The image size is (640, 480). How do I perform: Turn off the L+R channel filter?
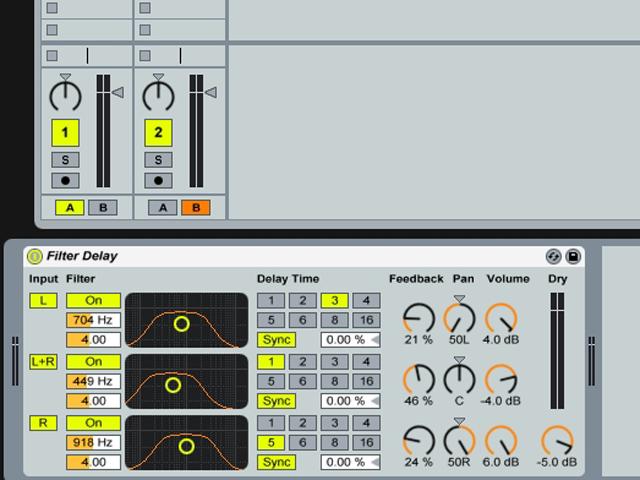93,362
